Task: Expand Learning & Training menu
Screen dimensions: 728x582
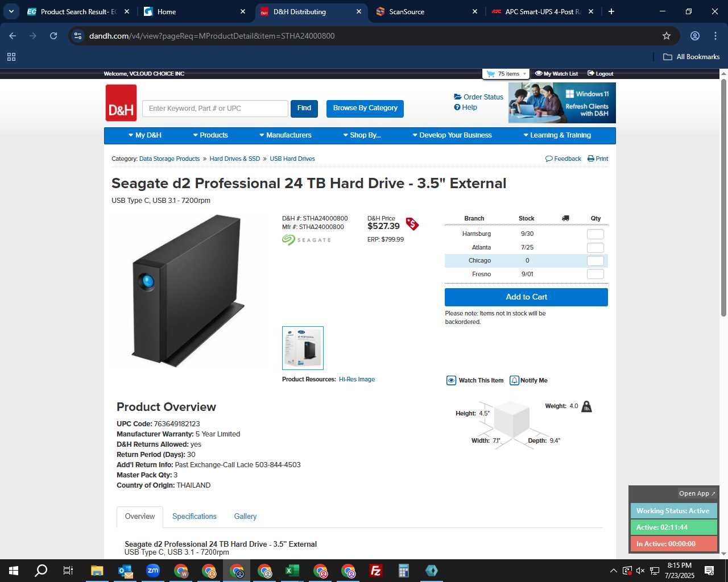Action: coord(557,135)
